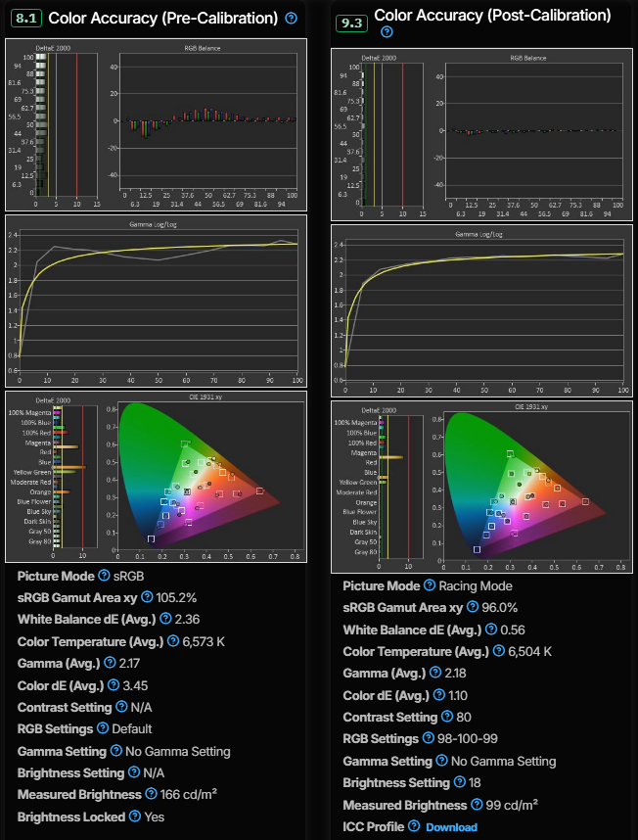Click the 6,504 K color temperature value
The image size is (638, 840).
click(x=530, y=651)
